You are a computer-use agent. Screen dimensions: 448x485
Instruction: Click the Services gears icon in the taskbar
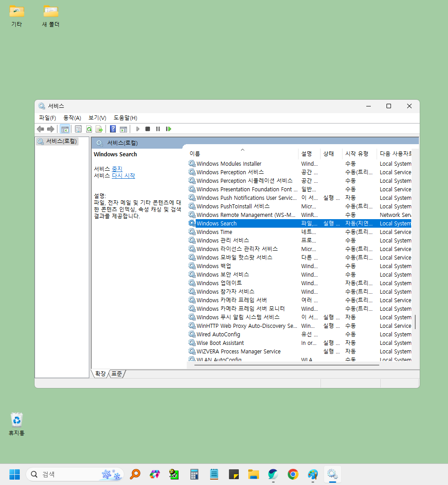point(332,474)
